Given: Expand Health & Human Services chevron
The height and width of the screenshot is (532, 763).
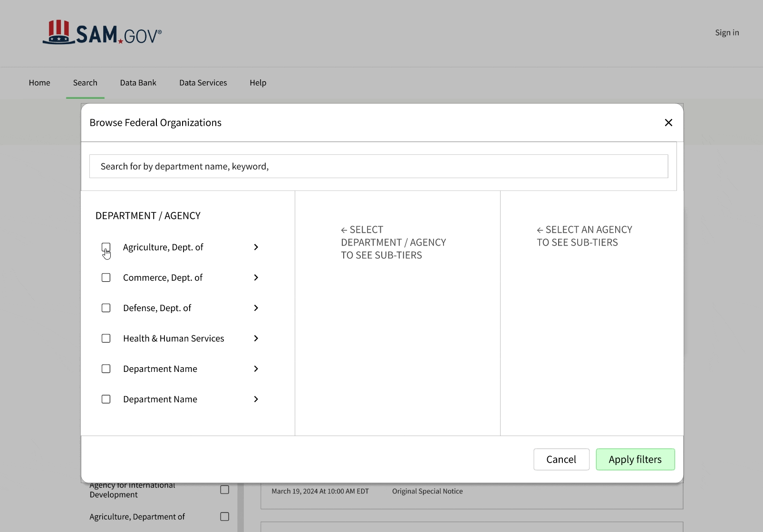Looking at the screenshot, I should point(256,338).
